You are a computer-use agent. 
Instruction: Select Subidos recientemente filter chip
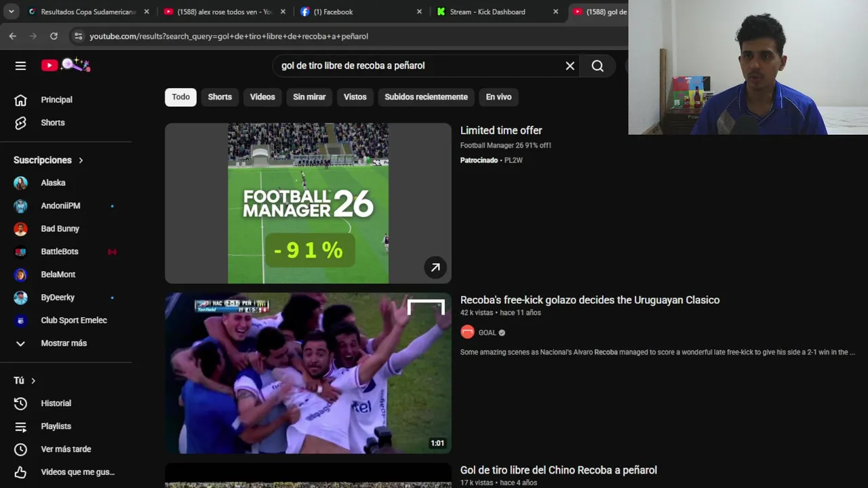tap(426, 97)
